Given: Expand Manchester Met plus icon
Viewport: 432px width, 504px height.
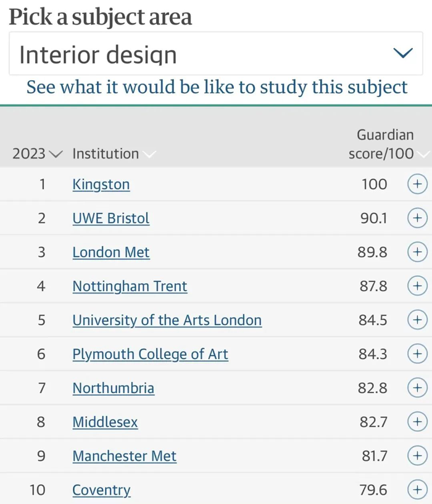Looking at the screenshot, I should (x=417, y=455).
